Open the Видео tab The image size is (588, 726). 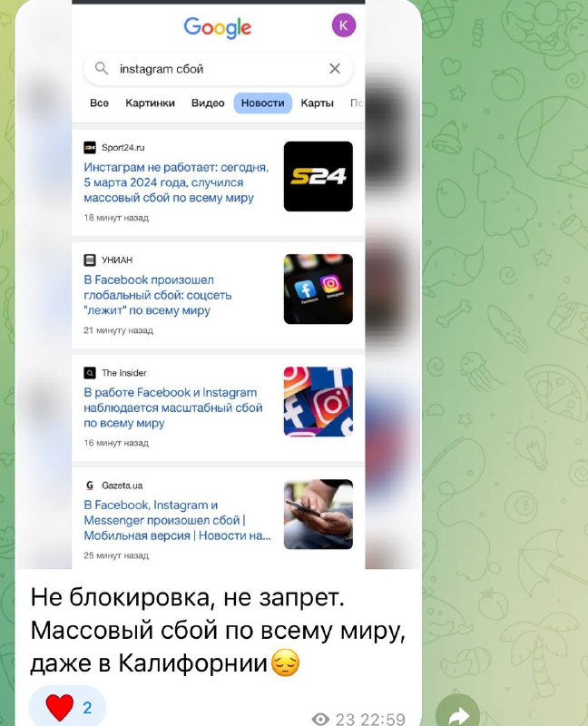(x=208, y=103)
